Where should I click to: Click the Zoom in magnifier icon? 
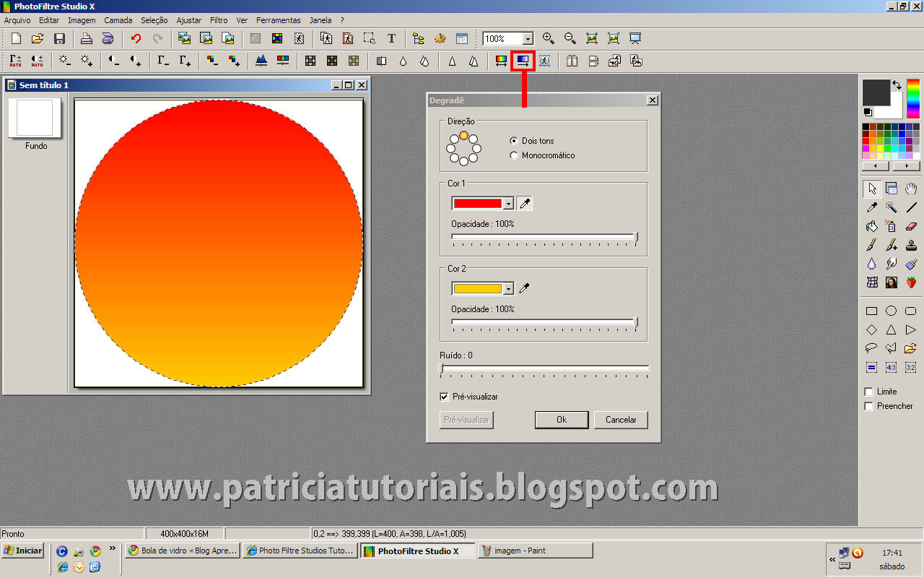click(x=549, y=38)
